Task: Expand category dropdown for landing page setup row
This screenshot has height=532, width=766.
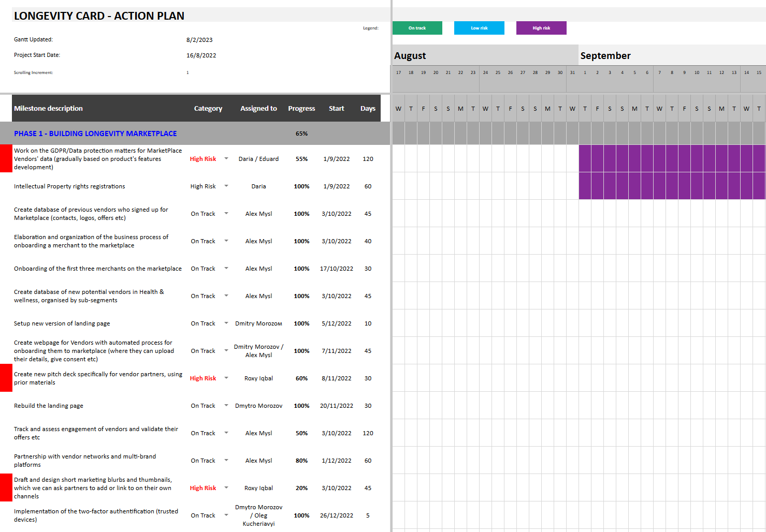Action: [x=226, y=323]
